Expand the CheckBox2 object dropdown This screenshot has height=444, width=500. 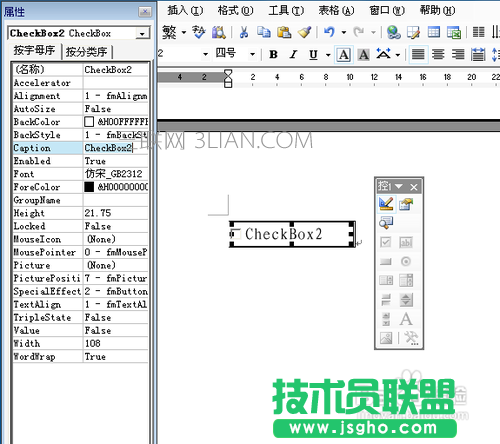coord(142,34)
